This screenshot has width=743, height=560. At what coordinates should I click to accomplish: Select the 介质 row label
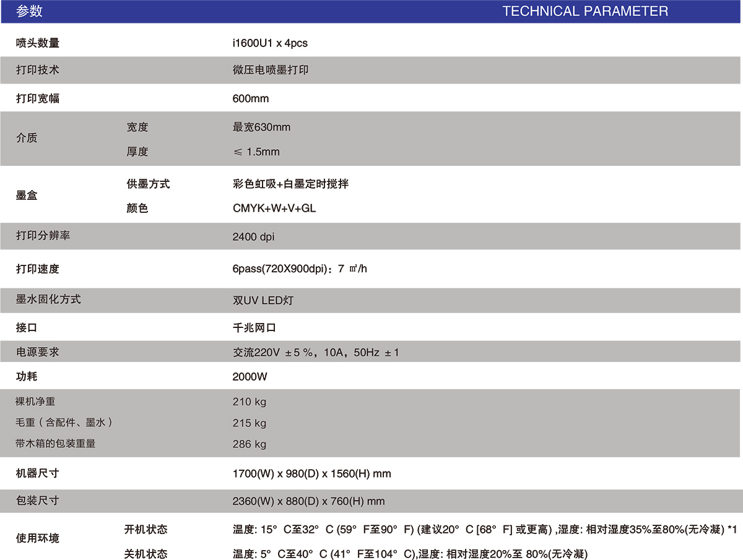pyautogui.click(x=27, y=138)
